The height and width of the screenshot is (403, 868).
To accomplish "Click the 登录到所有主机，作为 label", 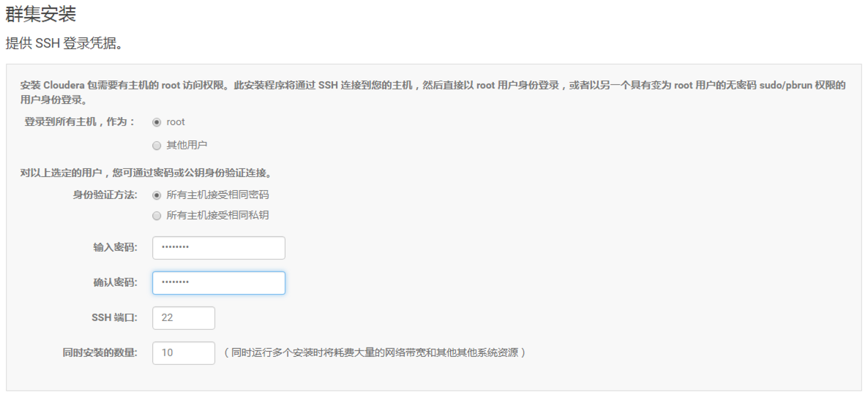I will (x=80, y=122).
